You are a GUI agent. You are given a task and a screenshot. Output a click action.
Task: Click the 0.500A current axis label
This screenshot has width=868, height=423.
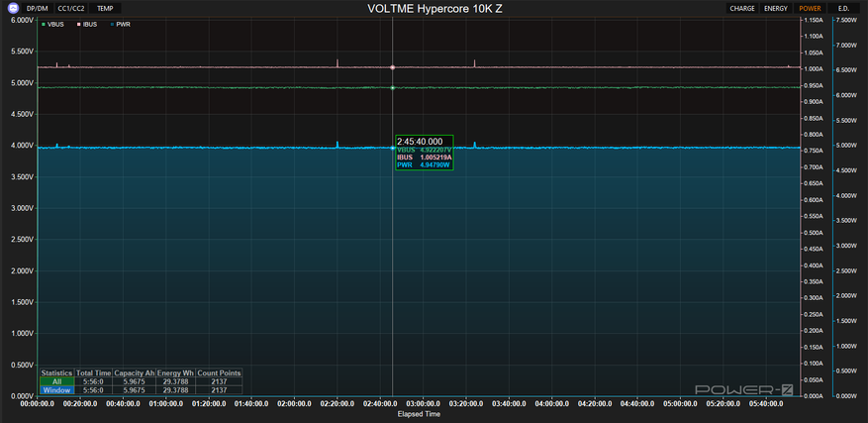tap(816, 233)
